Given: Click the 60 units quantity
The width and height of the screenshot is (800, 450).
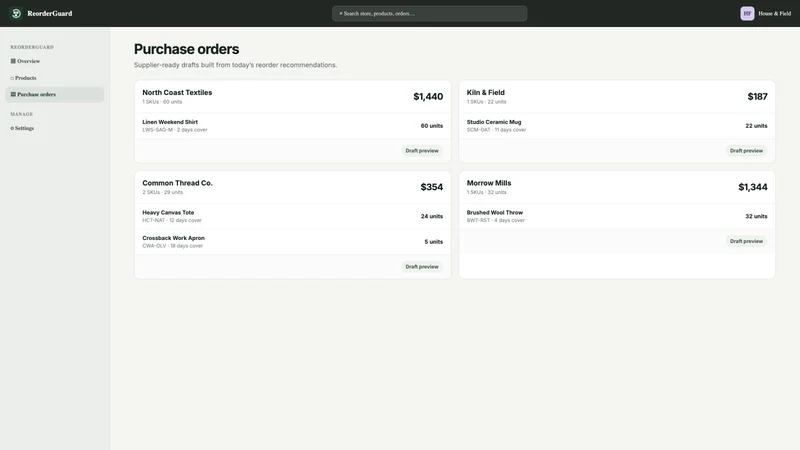Looking at the screenshot, I should coord(432,126).
